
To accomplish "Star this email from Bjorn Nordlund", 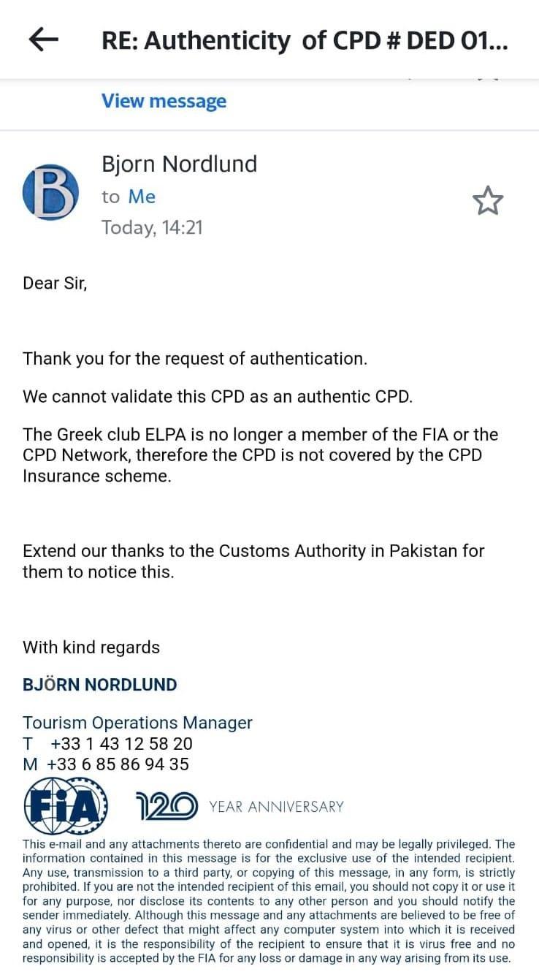I will [488, 200].
